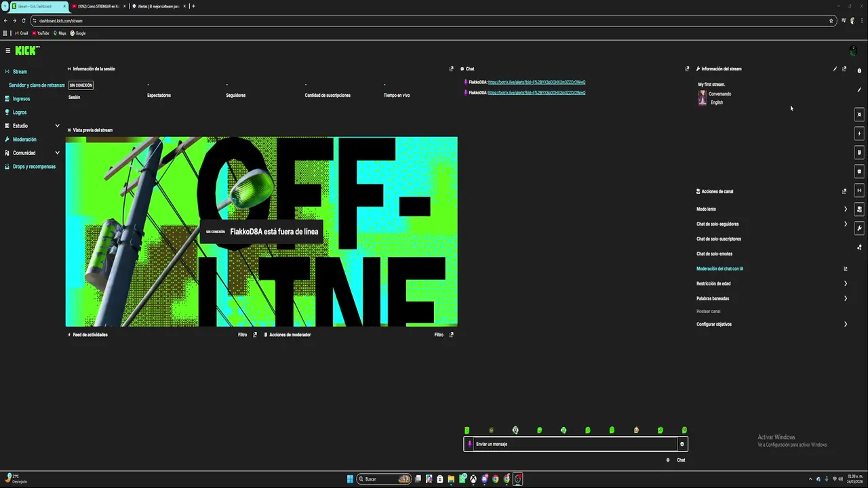
Task: Pop out the Información de la sesión panel
Action: tap(452, 68)
